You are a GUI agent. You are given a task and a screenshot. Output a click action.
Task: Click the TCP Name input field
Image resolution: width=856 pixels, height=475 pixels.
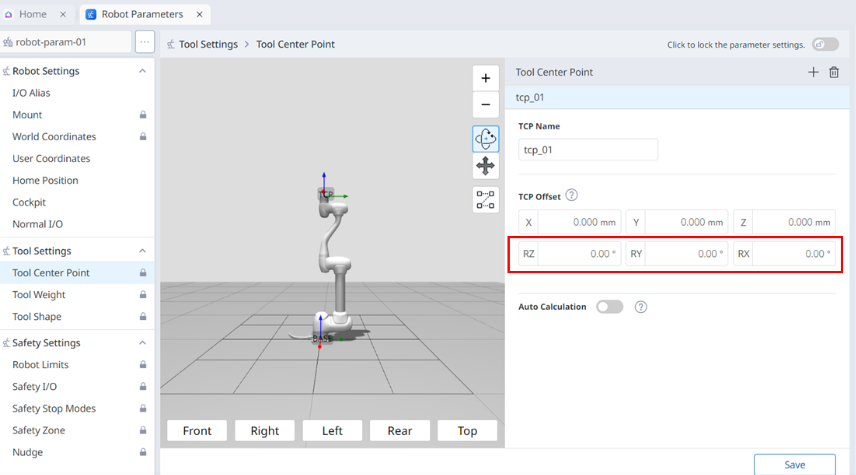[588, 149]
